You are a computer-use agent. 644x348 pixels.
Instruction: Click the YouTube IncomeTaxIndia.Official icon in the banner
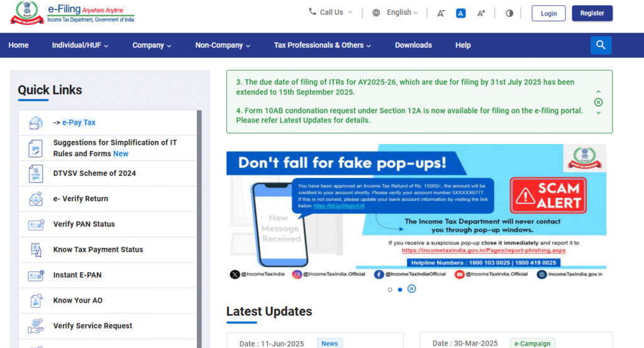click(x=459, y=274)
